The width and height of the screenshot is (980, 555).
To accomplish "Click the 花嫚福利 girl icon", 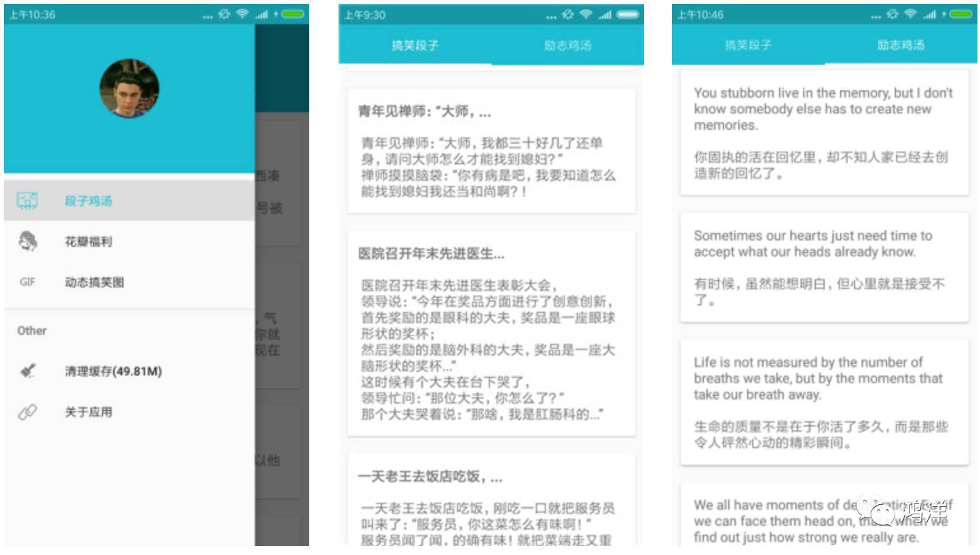I will [27, 241].
